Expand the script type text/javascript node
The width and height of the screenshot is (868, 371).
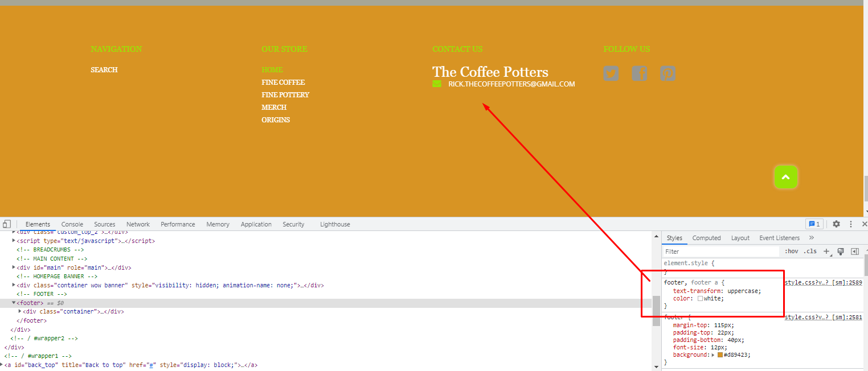point(14,241)
